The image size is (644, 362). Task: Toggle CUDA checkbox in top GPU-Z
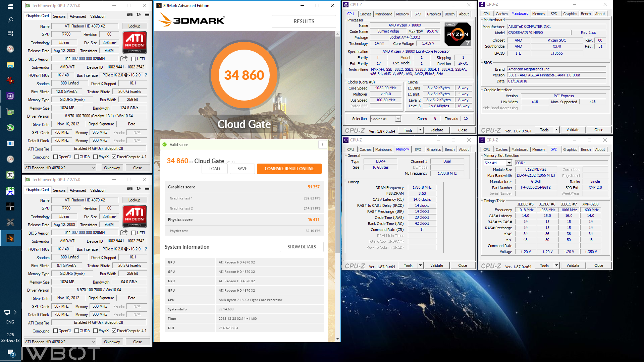(x=76, y=157)
